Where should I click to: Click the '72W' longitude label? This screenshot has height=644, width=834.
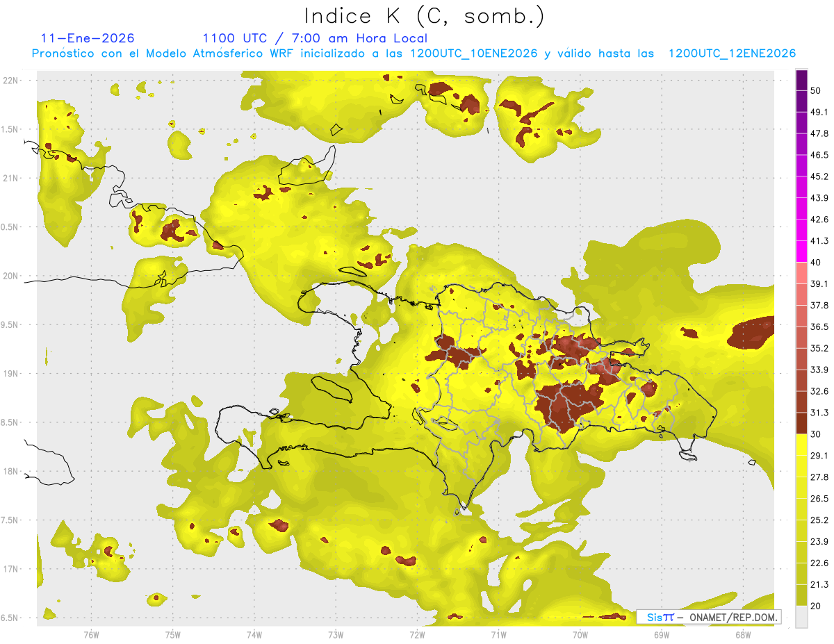click(417, 634)
